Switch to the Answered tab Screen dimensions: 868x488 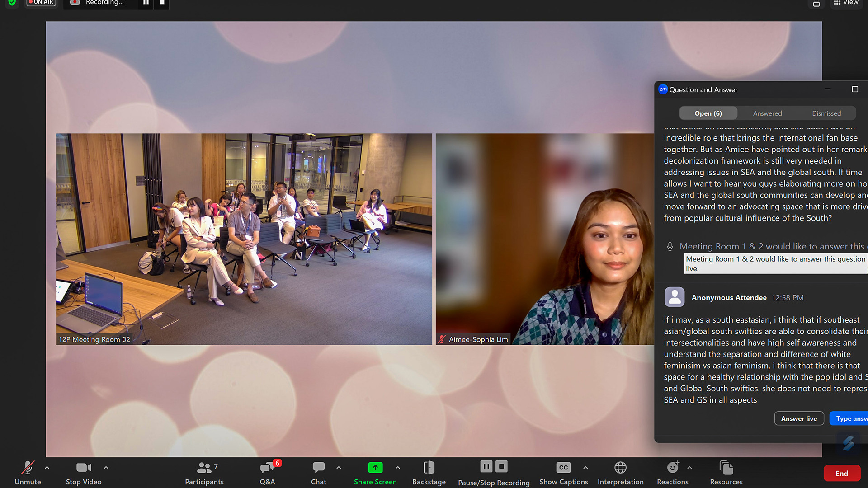tap(767, 113)
